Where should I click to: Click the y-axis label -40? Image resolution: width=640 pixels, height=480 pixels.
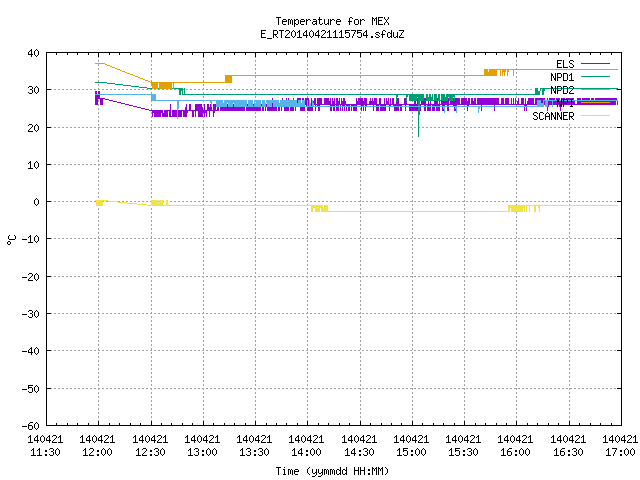[x=30, y=351]
